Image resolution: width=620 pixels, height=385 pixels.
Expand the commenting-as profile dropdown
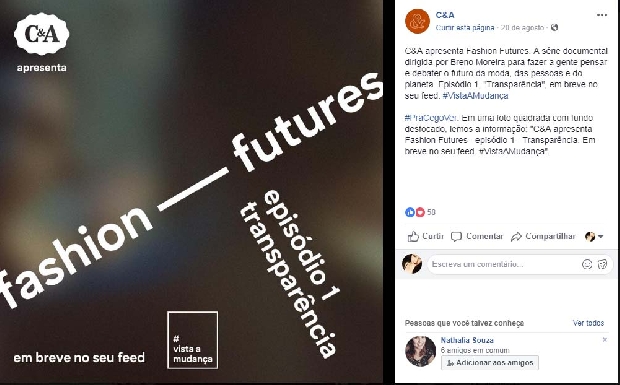point(594,236)
